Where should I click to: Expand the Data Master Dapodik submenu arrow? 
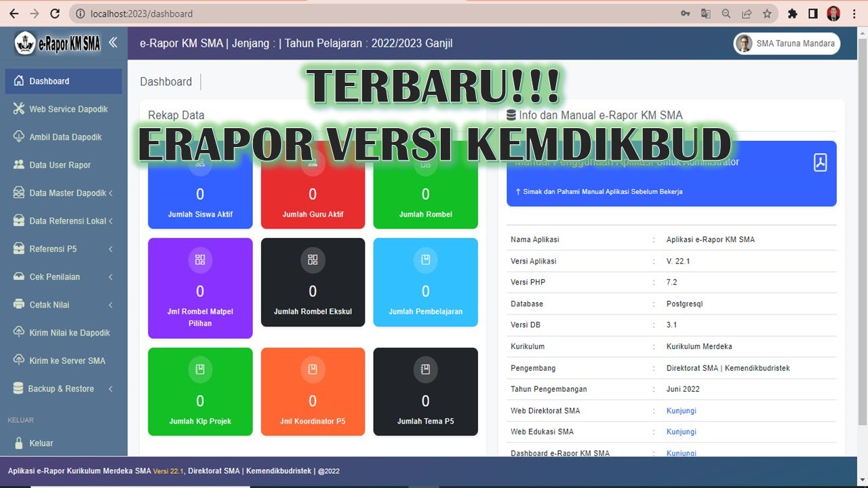pos(111,193)
